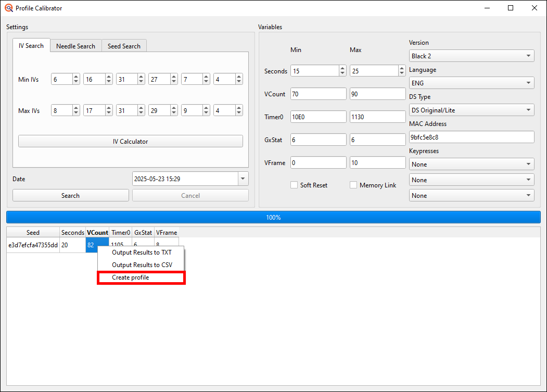The height and width of the screenshot is (392, 547).
Task: Open the Language dropdown showing ENG
Action: tap(472, 83)
